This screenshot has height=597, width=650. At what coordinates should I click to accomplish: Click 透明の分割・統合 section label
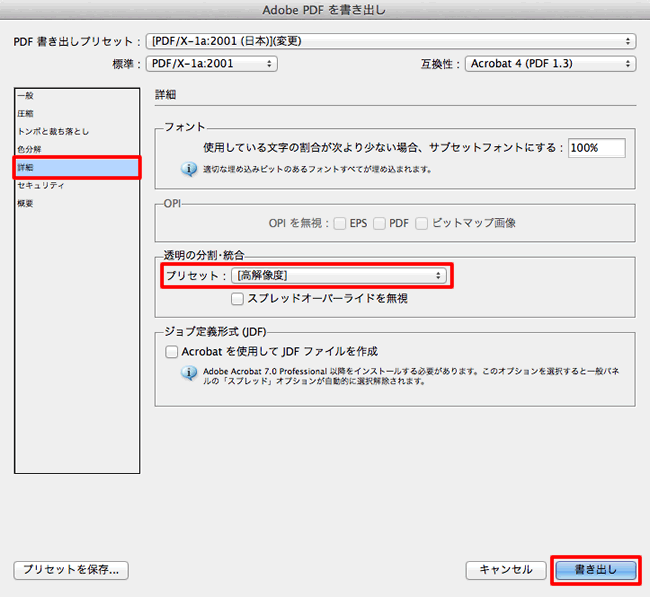(204, 255)
